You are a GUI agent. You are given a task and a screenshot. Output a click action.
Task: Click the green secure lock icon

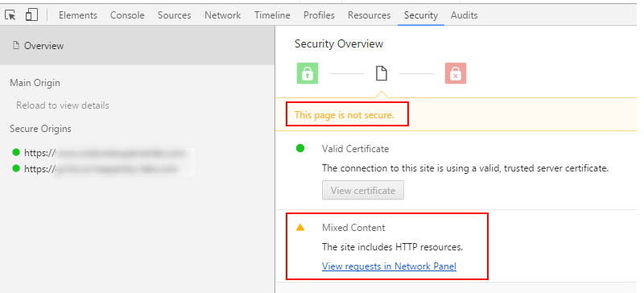pos(308,73)
